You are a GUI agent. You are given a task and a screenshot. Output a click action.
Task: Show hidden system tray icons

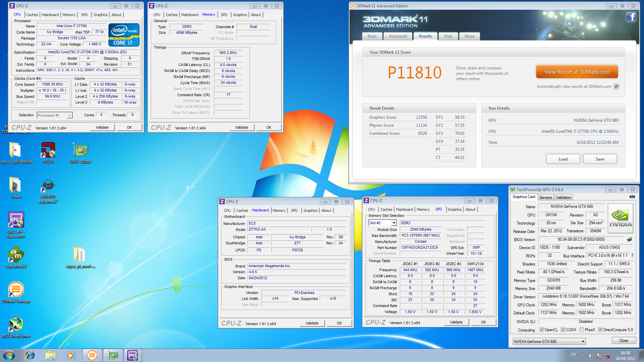tap(583, 356)
